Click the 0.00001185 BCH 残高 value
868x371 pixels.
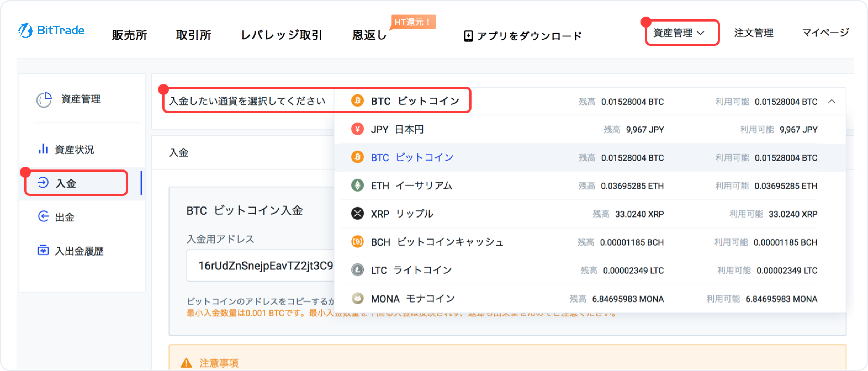point(632,242)
